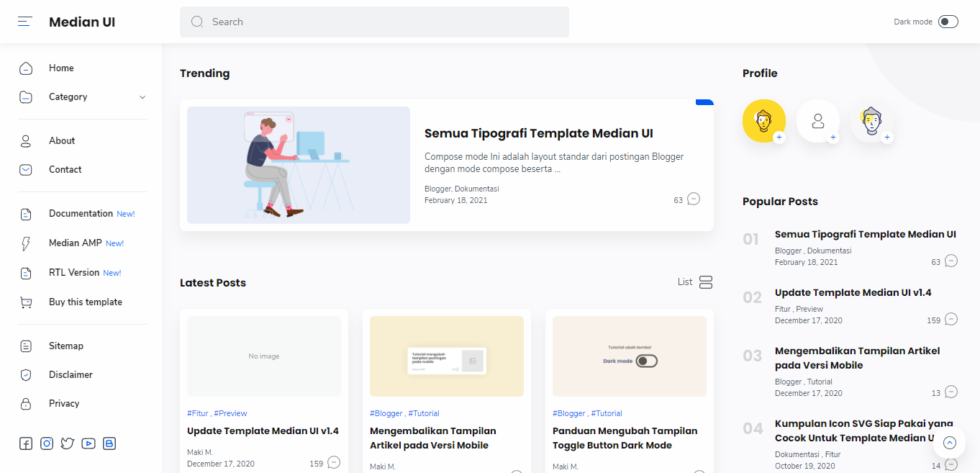
Task: Open the Instagram social icon
Action: tap(47, 443)
